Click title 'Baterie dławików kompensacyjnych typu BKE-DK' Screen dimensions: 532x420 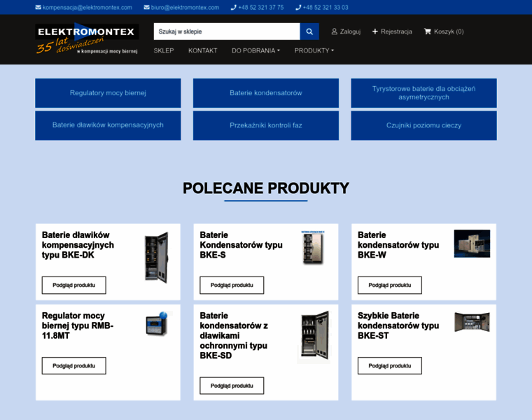click(x=78, y=245)
